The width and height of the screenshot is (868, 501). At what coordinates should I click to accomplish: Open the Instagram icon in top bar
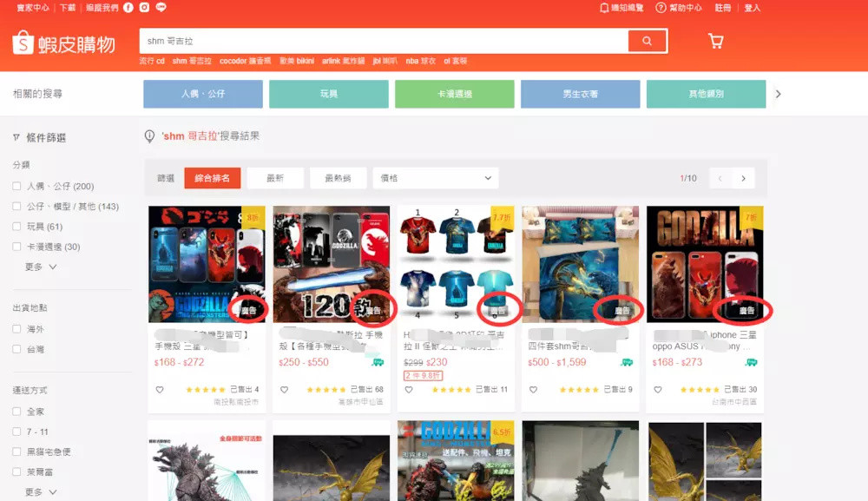[x=144, y=7]
